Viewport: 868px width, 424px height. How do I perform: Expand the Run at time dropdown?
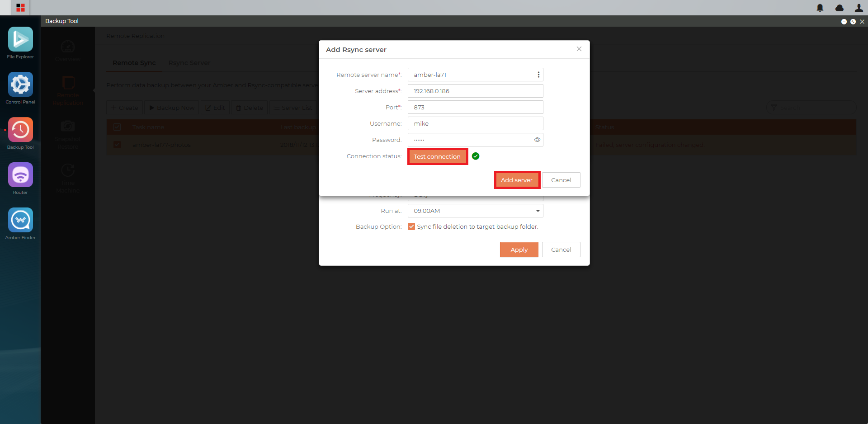[538, 211]
